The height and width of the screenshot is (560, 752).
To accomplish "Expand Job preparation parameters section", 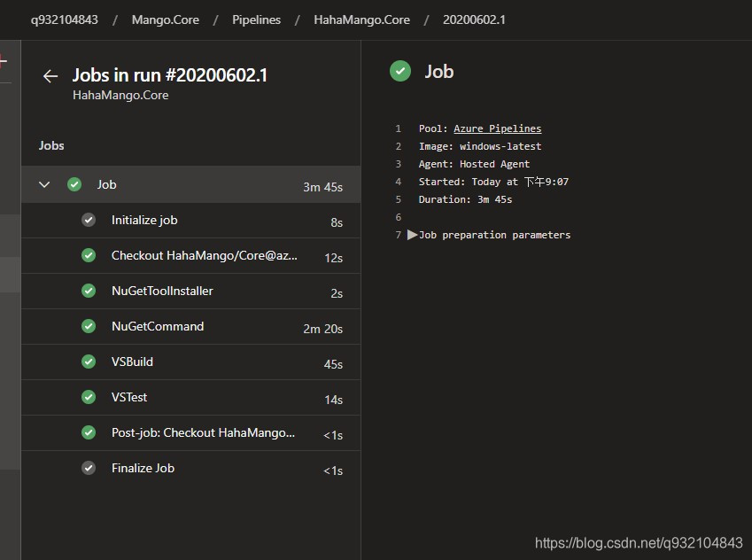I will pyautogui.click(x=412, y=235).
